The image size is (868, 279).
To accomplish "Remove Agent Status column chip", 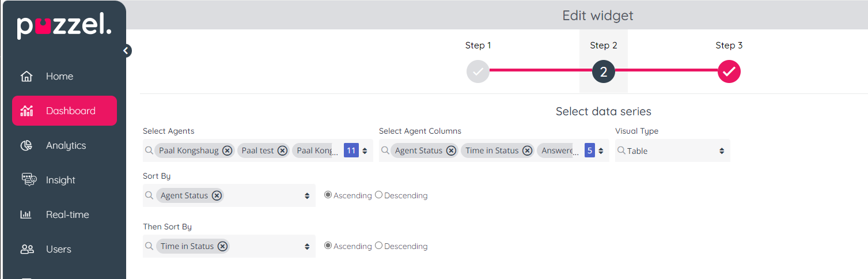I will 451,150.
